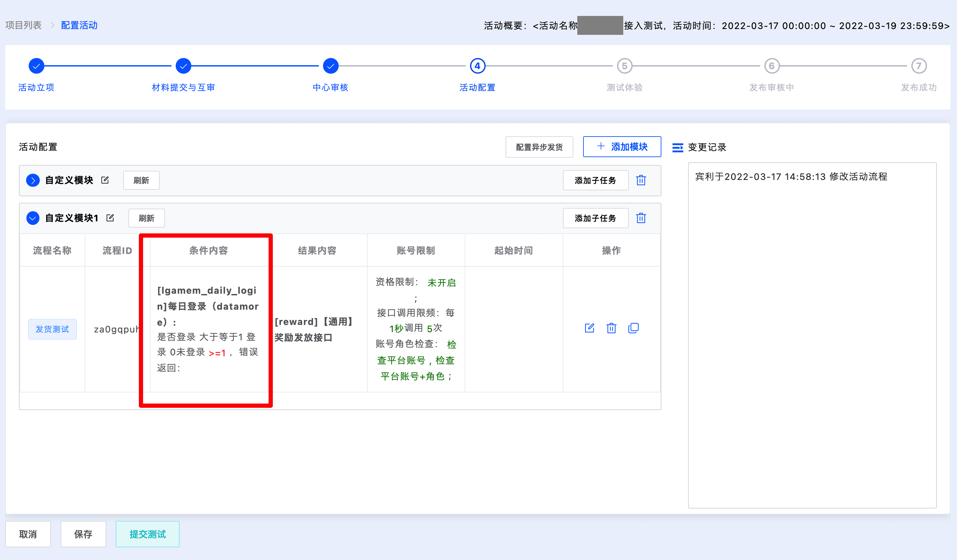The image size is (957, 560).
Task: Collapse the 自定义模块1 module arrow
Action: [x=33, y=218]
